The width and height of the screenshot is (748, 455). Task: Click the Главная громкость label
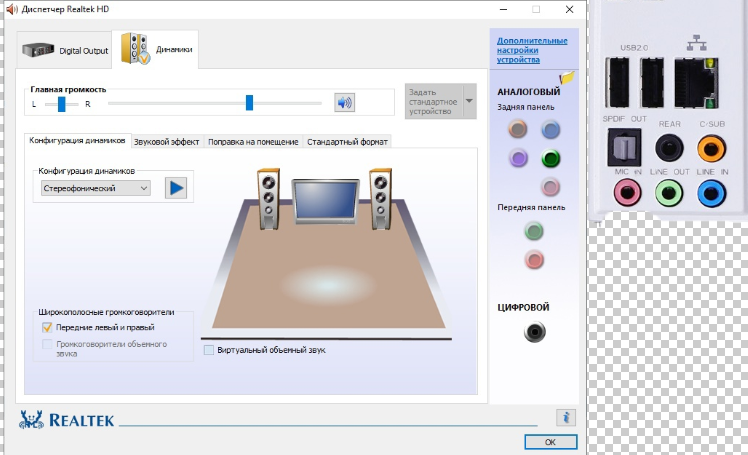click(x=68, y=89)
